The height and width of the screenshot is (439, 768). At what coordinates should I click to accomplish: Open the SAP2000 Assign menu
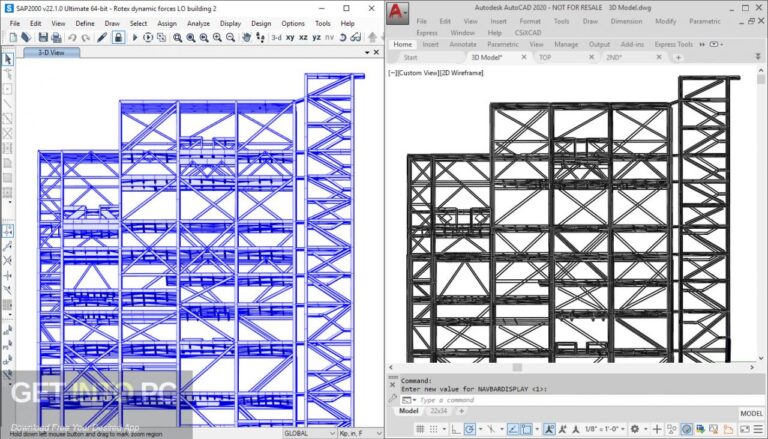(167, 23)
